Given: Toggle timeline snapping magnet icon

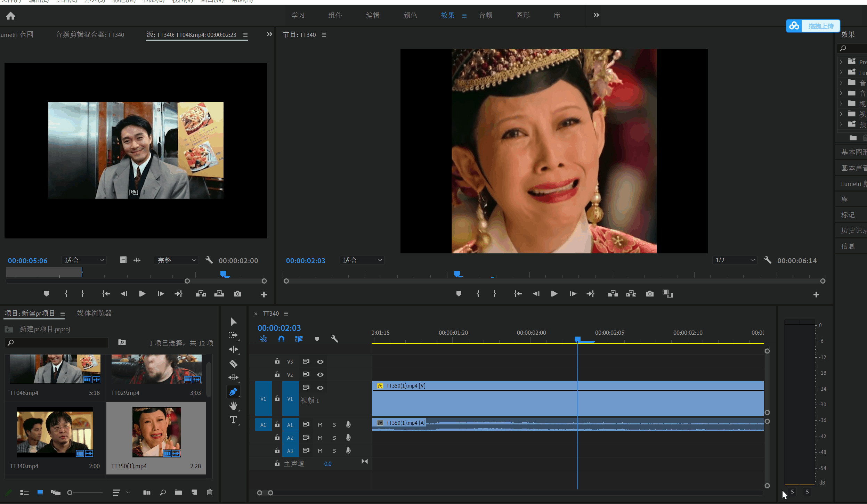Looking at the screenshot, I should coord(281,339).
